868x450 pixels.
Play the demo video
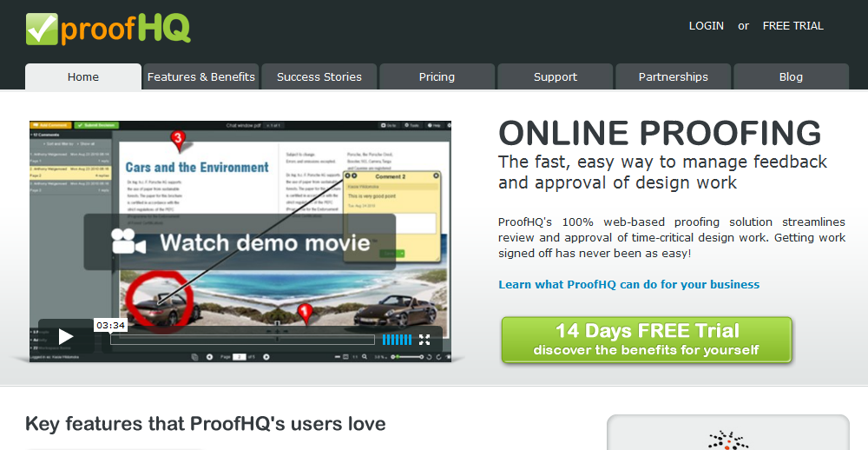coord(66,336)
